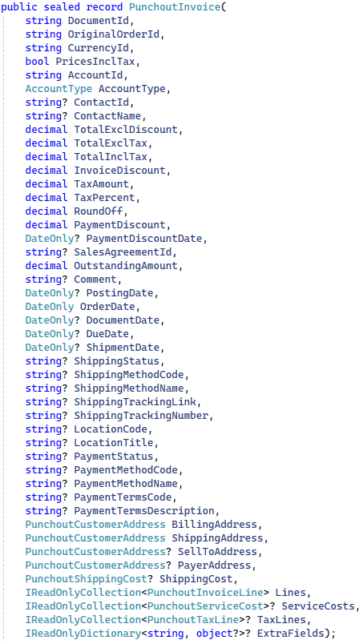Screen dimensions: 363x644
Task: Click the ShippingStatus parameter
Action: [116, 361]
